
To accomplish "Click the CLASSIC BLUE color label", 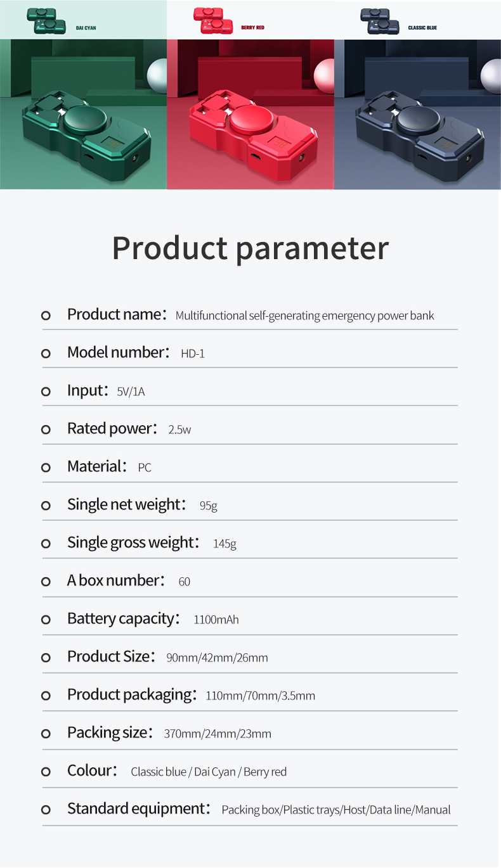I will point(422,28).
